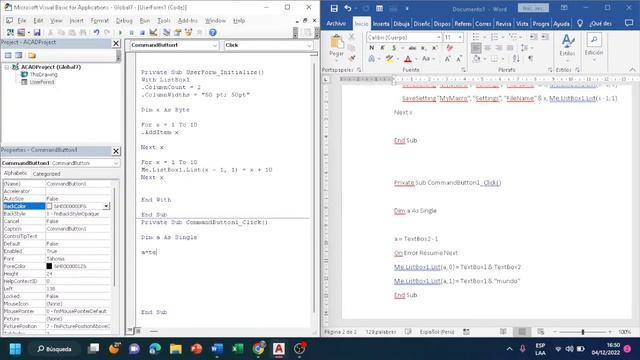Click Align Left in Word's Párrafo group
Viewport: 640px width, 360px height.
tap(476, 48)
